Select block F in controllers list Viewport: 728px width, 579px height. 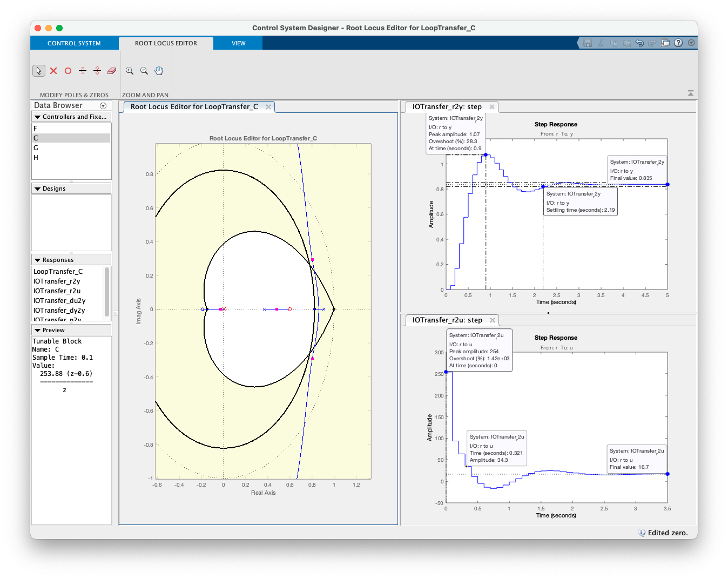[71, 129]
